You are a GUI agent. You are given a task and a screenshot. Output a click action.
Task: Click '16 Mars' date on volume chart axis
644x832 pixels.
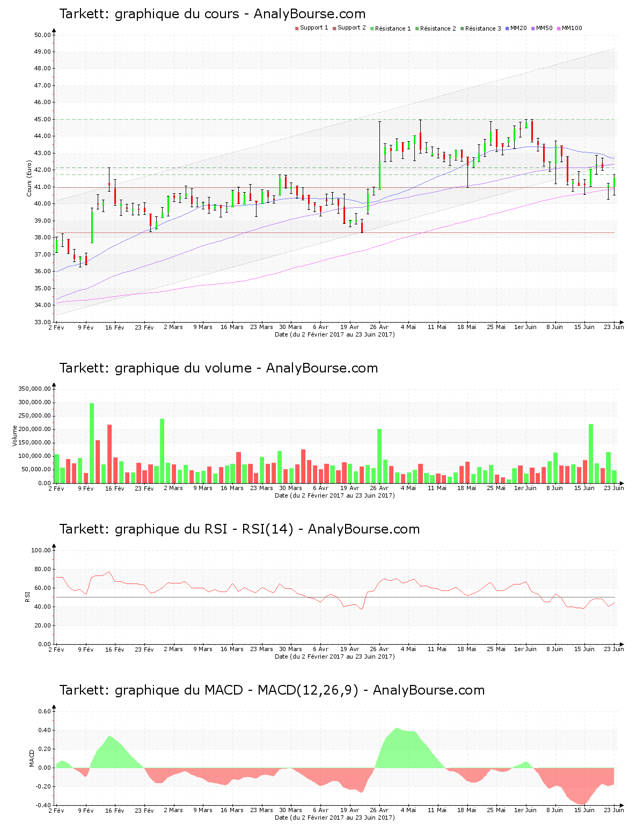pyautogui.click(x=232, y=488)
